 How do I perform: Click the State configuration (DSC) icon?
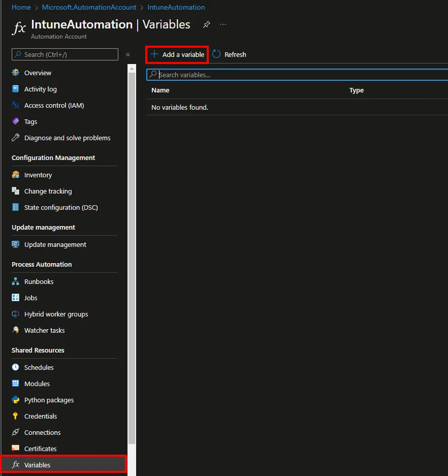tap(15, 207)
